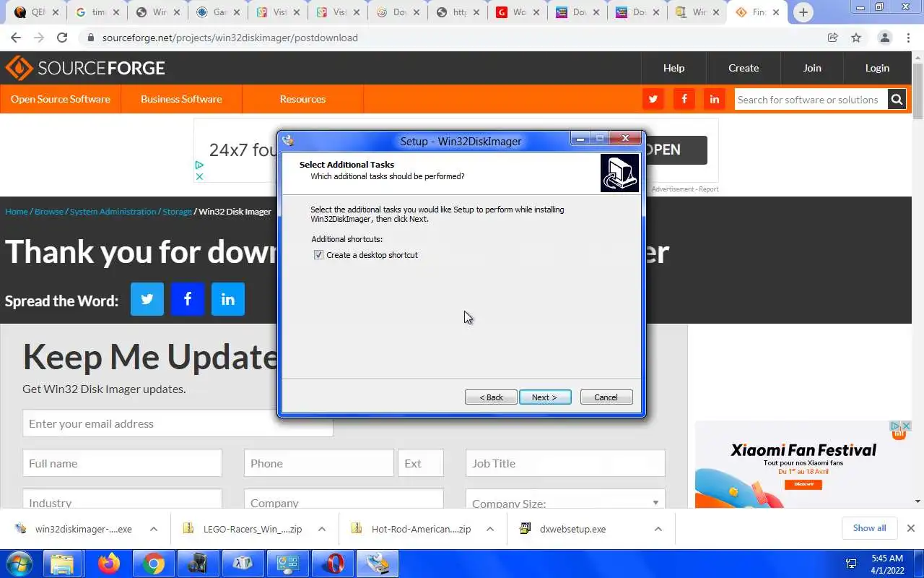
Task: Open the Resources tab
Action: [302, 99]
